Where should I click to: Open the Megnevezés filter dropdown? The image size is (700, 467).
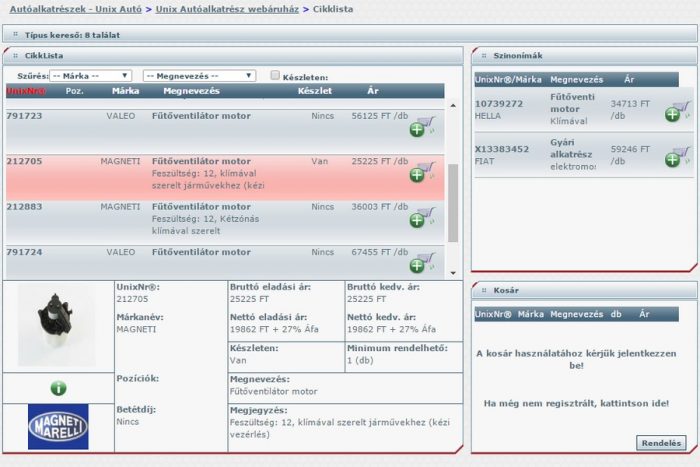(199, 76)
